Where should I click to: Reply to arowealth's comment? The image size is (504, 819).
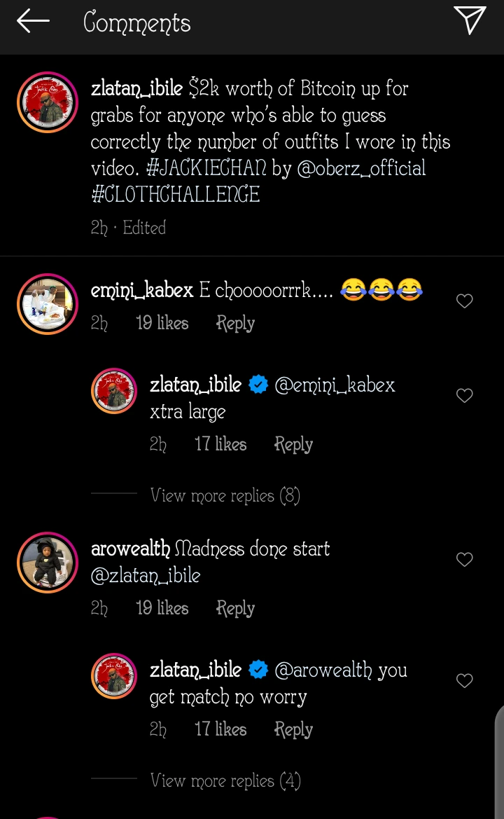[235, 608]
